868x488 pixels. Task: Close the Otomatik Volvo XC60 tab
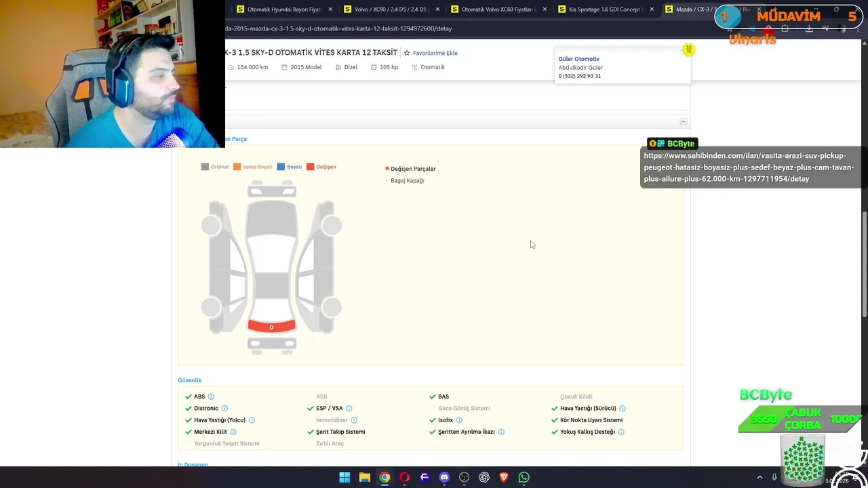pos(545,9)
